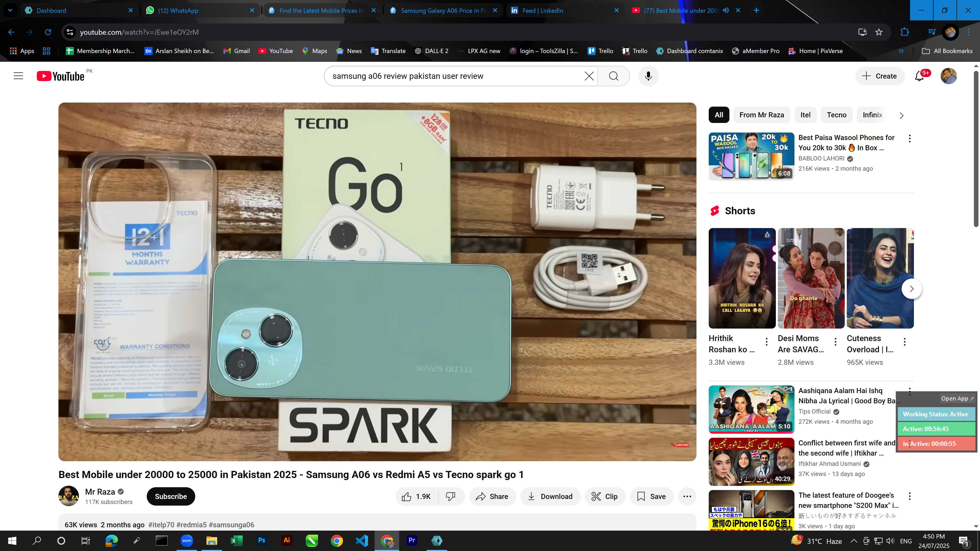Viewport: 980px width, 551px height.
Task: Open Premiere Pro from the taskbar
Action: (x=412, y=540)
